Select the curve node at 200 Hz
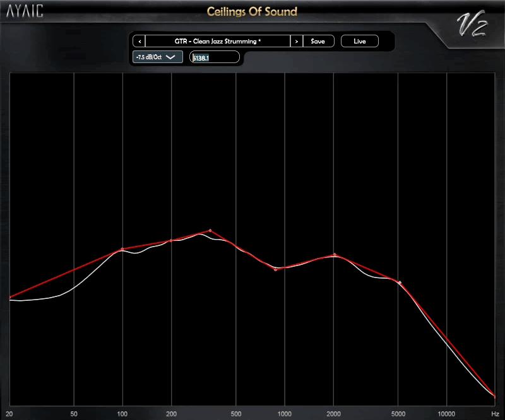Image resolution: width=505 pixels, height=420 pixels. [x=171, y=241]
